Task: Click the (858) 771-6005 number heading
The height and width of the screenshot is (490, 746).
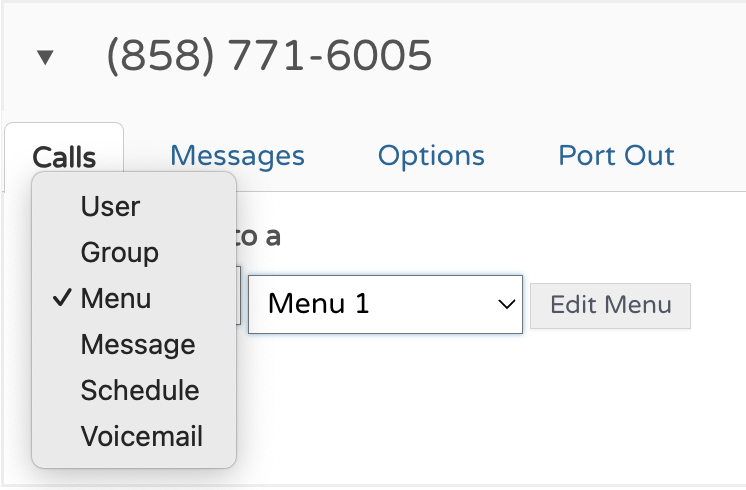Action: [x=269, y=56]
